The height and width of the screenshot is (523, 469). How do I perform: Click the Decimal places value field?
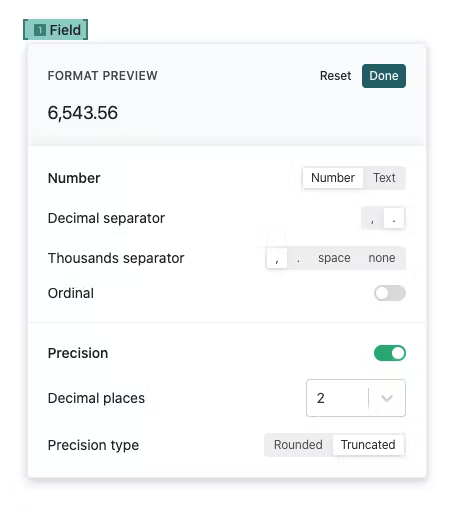(338, 398)
